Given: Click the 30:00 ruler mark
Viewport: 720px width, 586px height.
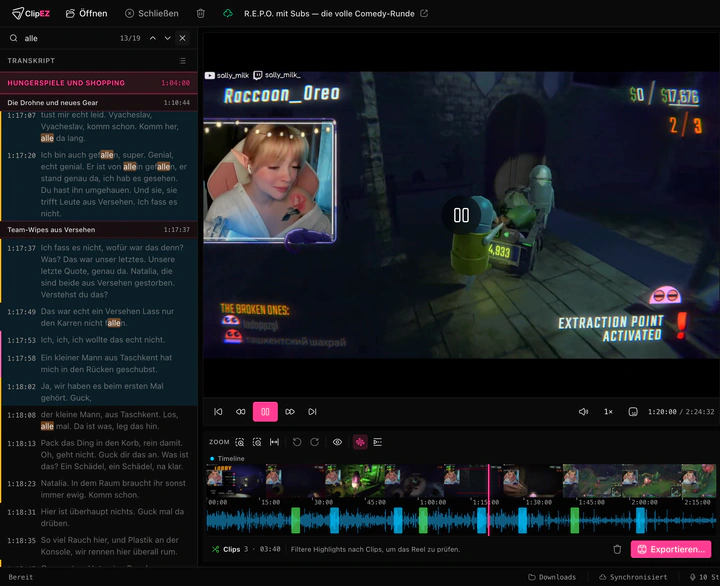Looking at the screenshot, I should coord(323,502).
